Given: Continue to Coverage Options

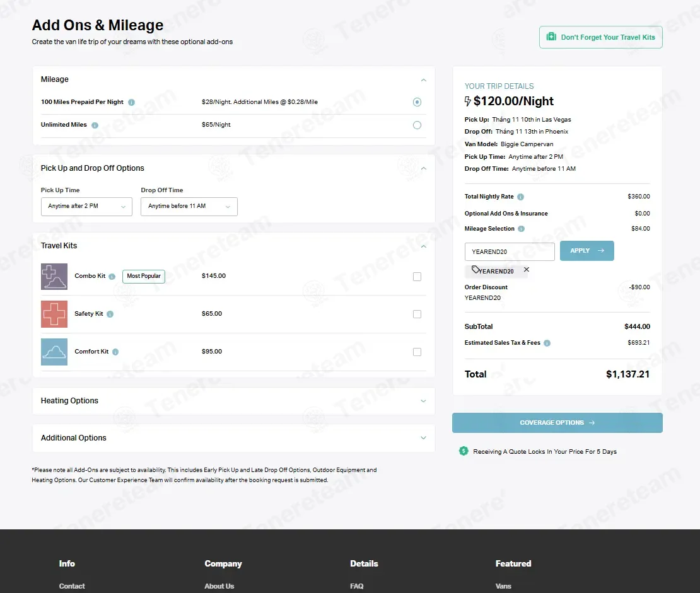Looking at the screenshot, I should tap(557, 423).
